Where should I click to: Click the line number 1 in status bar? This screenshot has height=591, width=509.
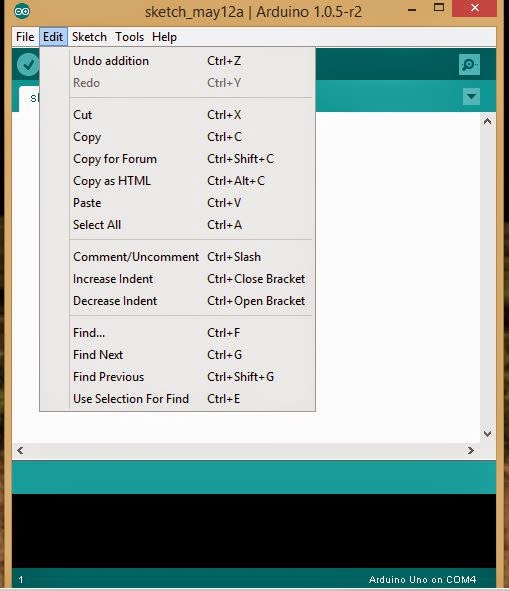pos(21,580)
